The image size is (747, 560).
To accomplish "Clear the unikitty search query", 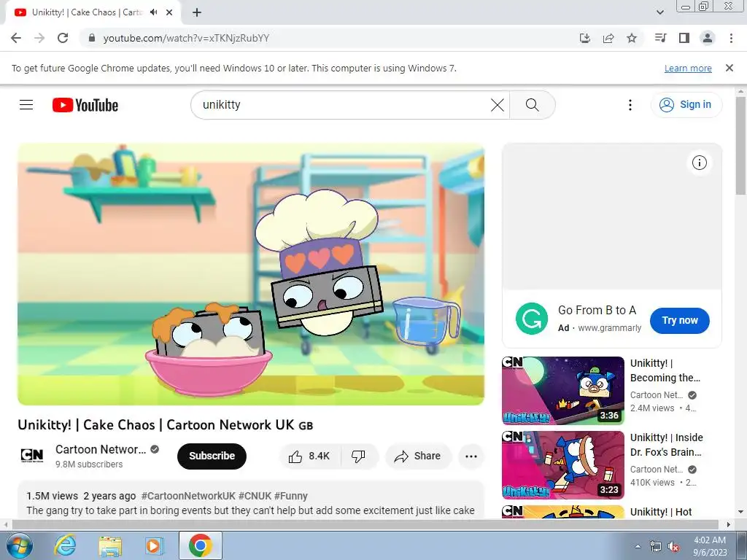I will coord(497,105).
